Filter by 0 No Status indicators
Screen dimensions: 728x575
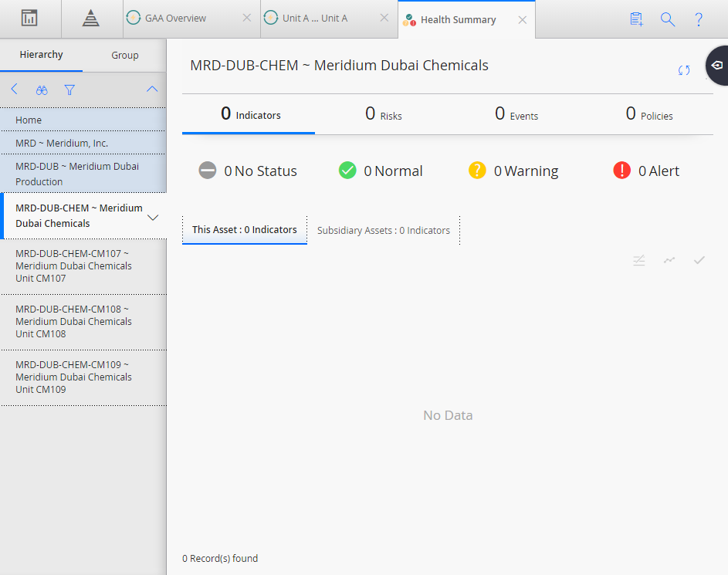click(x=248, y=171)
